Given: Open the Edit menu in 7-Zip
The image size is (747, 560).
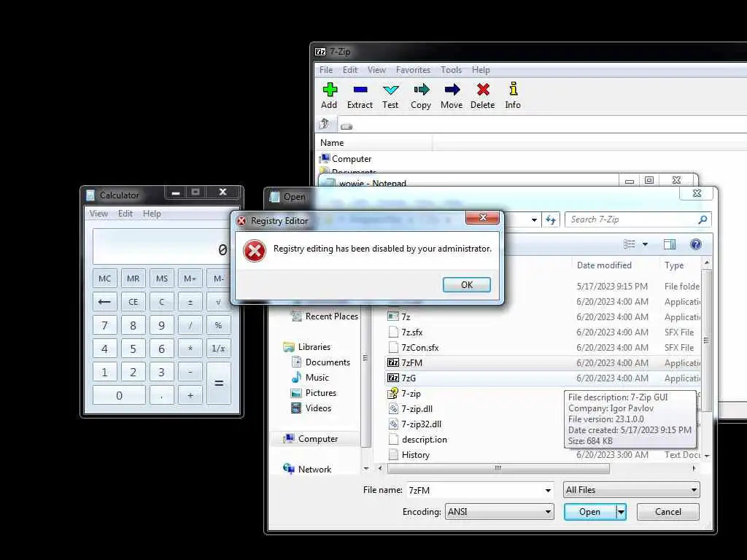Looking at the screenshot, I should [350, 70].
